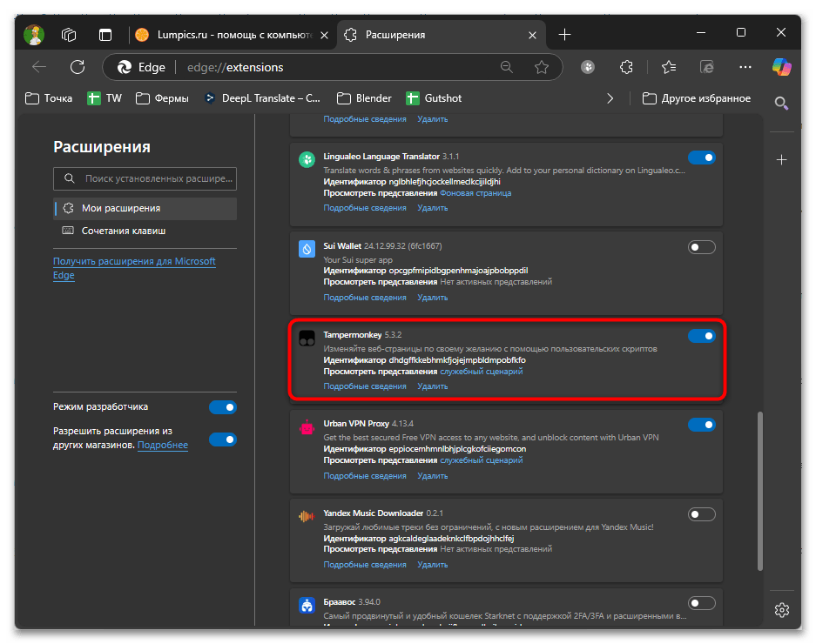Expand the bookmarks bar overflow chevron
816x644 pixels.
point(610,98)
